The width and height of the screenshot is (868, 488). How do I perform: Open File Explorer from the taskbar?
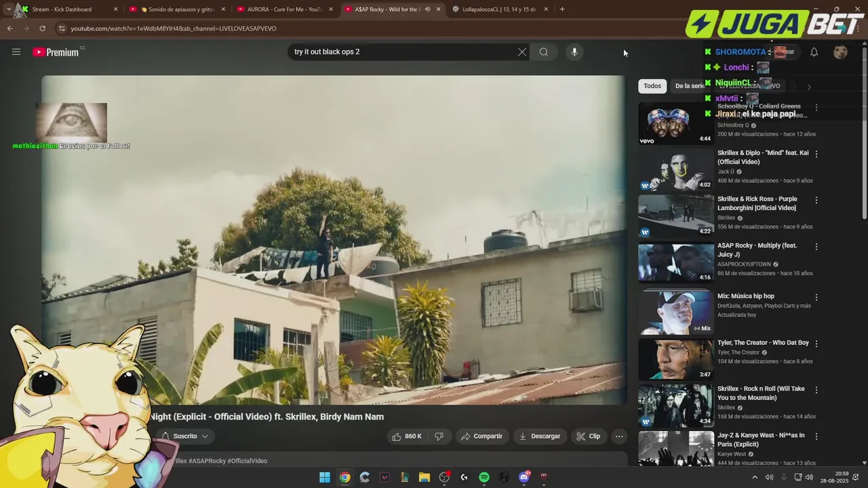click(x=425, y=477)
